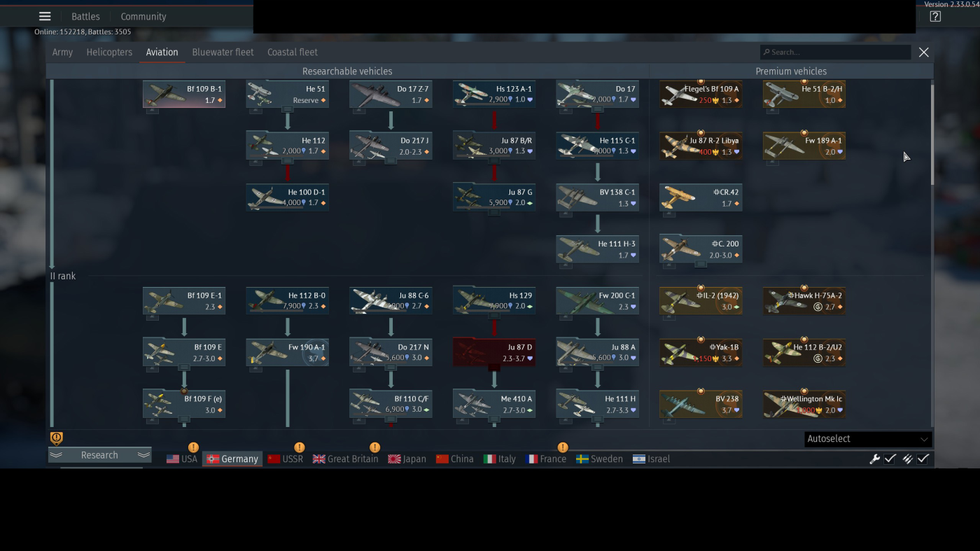Select the Do 17 Z-7 bomber card
980x551 pixels.
click(x=391, y=94)
